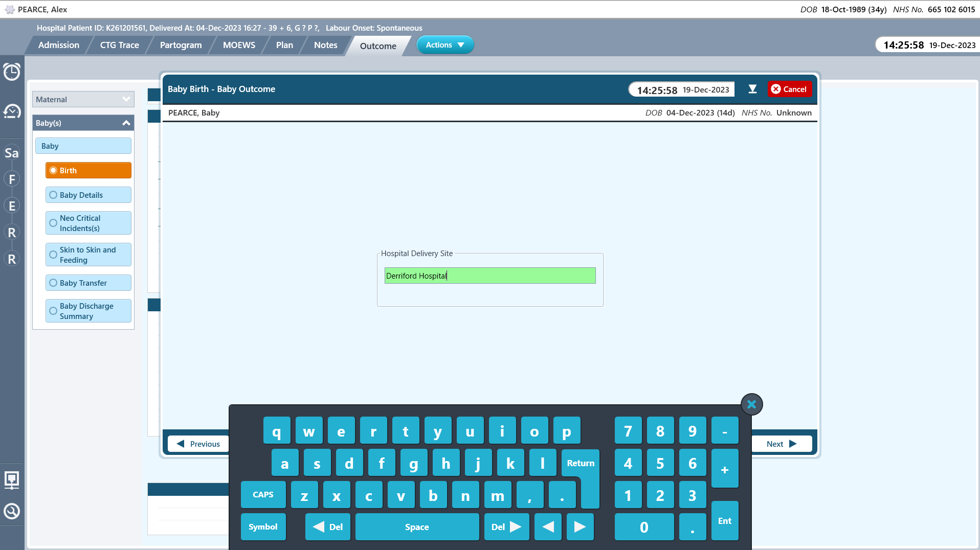Select the first R circle sidebar icon

(x=12, y=233)
